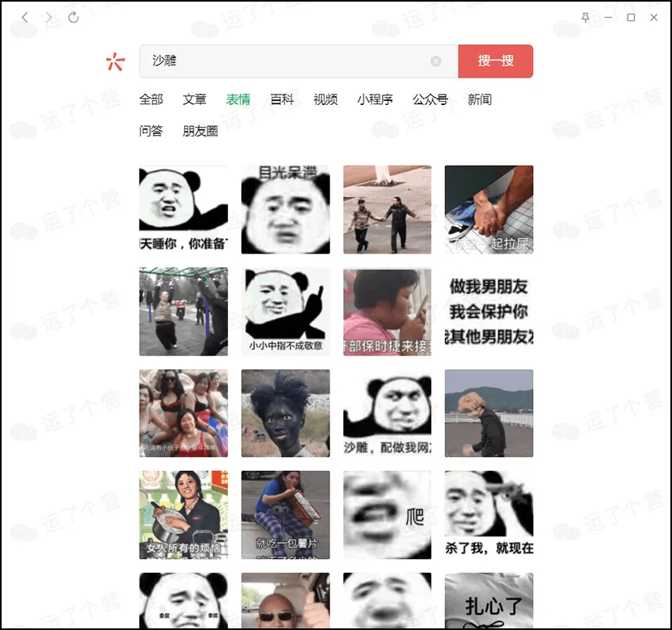Viewport: 672px width, 630px height.
Task: Switch to the 全部 tab
Action: point(151,99)
